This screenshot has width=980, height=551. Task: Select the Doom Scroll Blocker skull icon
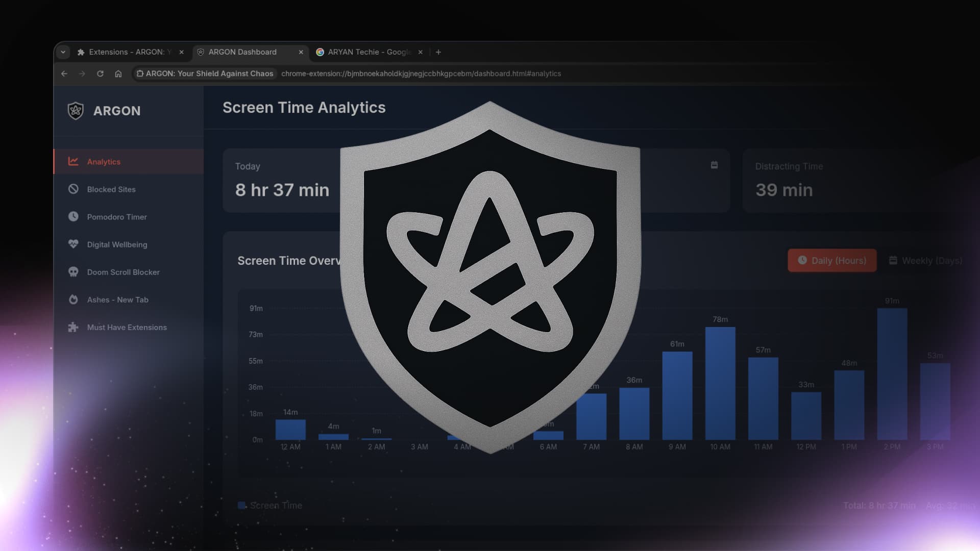[74, 272]
